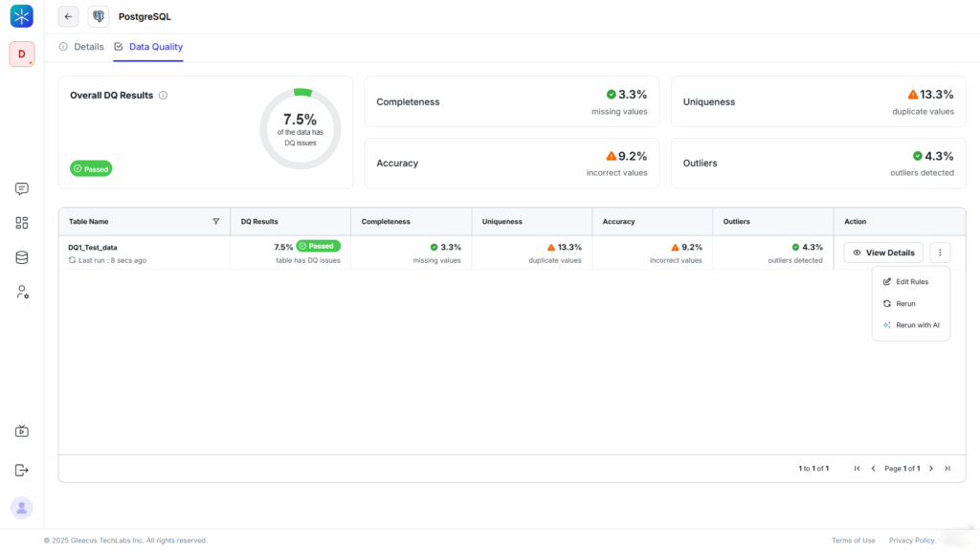The height and width of the screenshot is (551, 980).
Task: Click the video tutorials icon in sidebar
Action: point(22,431)
